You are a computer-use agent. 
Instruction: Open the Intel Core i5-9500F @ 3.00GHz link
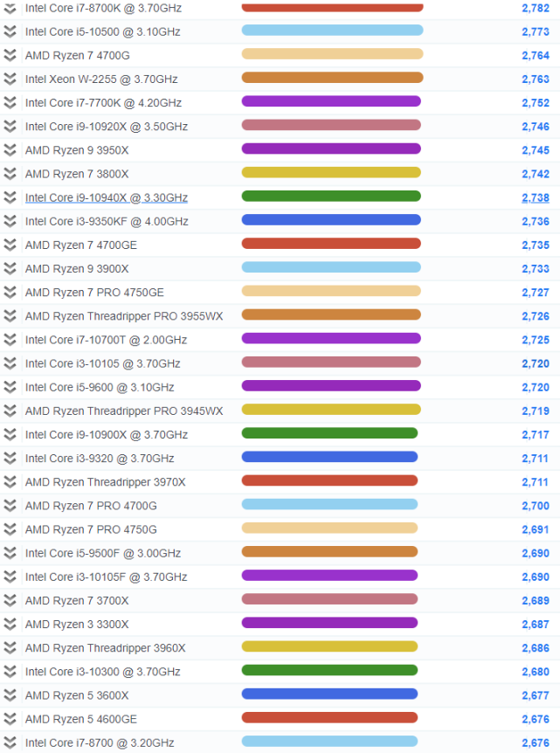[x=103, y=553]
